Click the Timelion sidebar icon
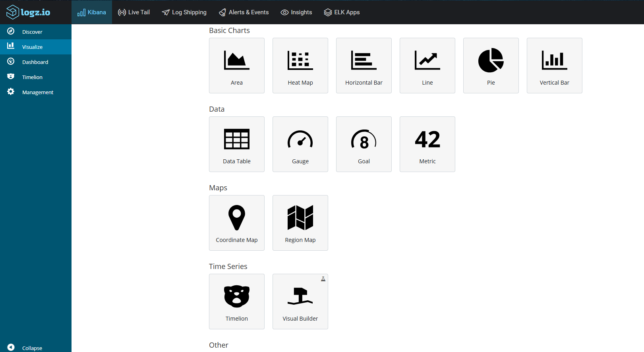Image resolution: width=644 pixels, height=352 pixels. point(11,76)
